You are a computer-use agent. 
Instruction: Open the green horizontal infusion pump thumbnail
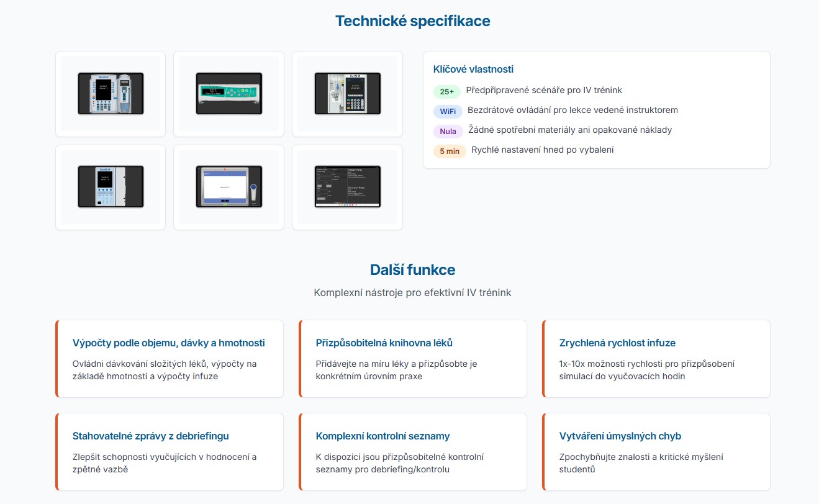(229, 94)
